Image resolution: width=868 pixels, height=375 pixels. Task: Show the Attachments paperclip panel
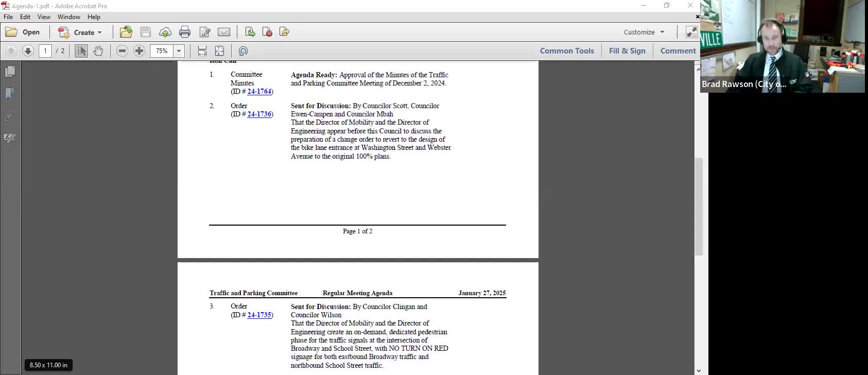(x=10, y=116)
